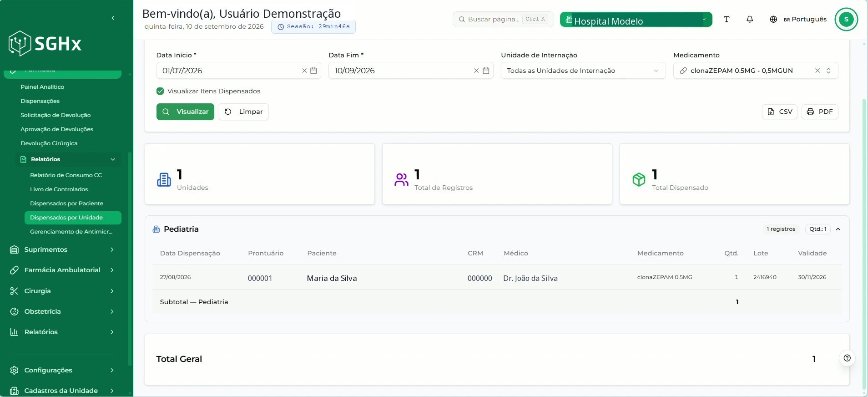The height and width of the screenshot is (397, 868).
Task: Open the Hospital Modelo selector
Action: [x=636, y=20]
